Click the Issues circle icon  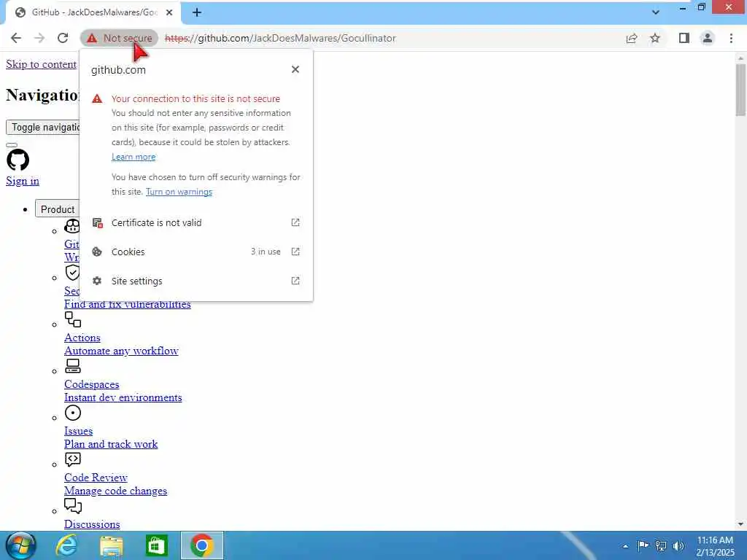(x=73, y=413)
